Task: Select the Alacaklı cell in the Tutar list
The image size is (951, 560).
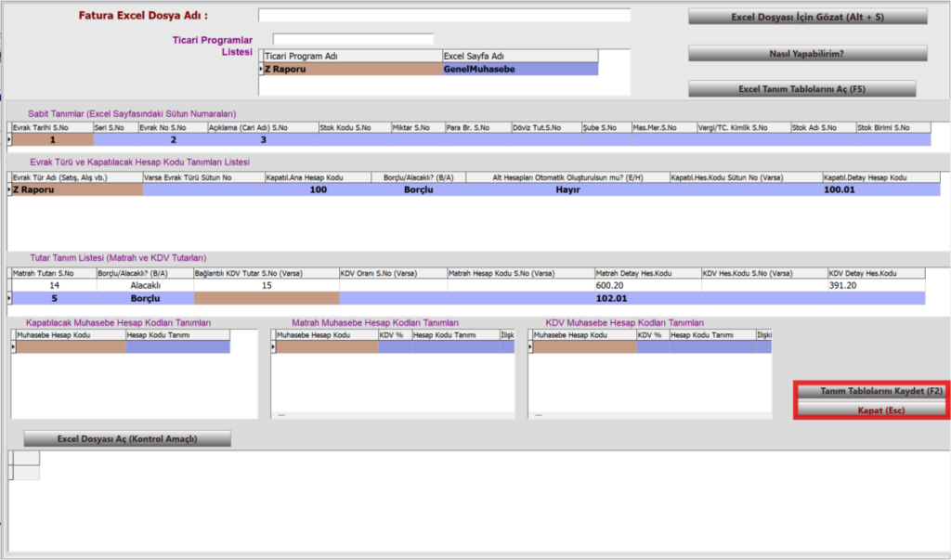Action: pos(145,285)
